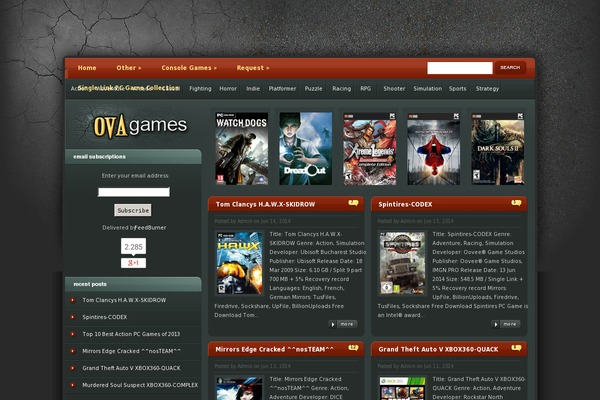Open recent post Tom Clancys H.A.W.X-SKIDROW

(x=124, y=300)
